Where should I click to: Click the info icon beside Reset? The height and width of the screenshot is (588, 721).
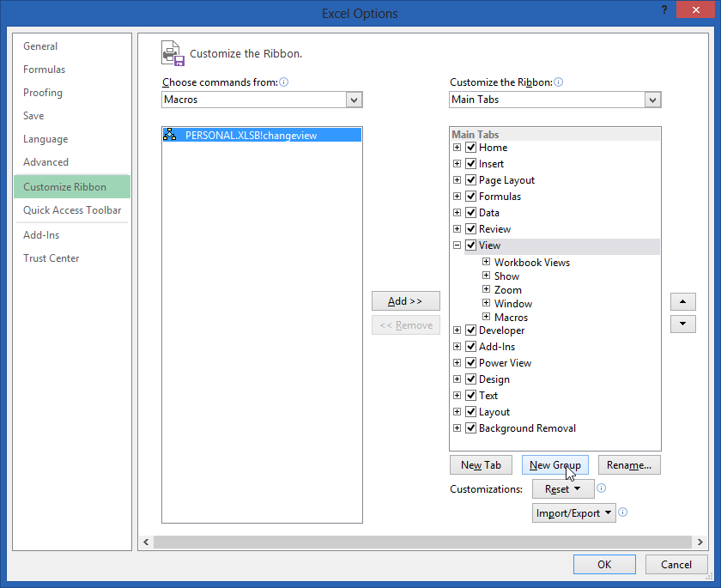pyautogui.click(x=601, y=488)
